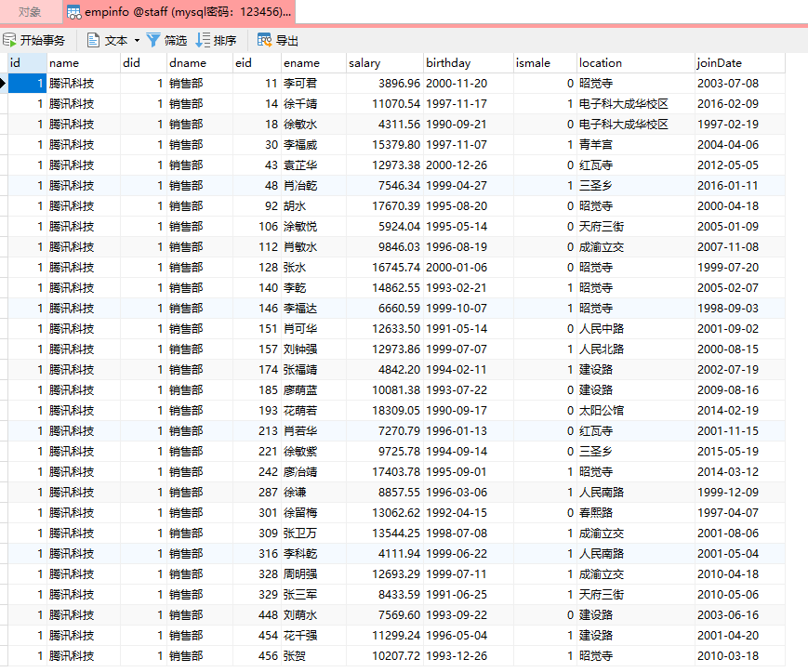Click the location column header
This screenshot has height=672, width=808.
click(636, 63)
